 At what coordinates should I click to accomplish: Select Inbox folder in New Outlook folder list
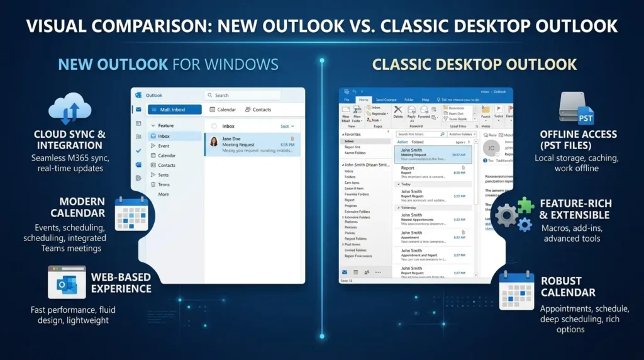coord(175,136)
